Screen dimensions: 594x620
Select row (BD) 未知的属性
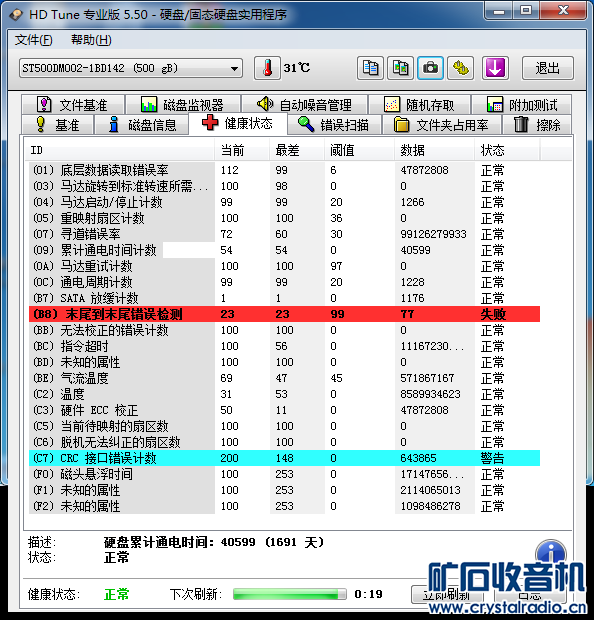284,362
